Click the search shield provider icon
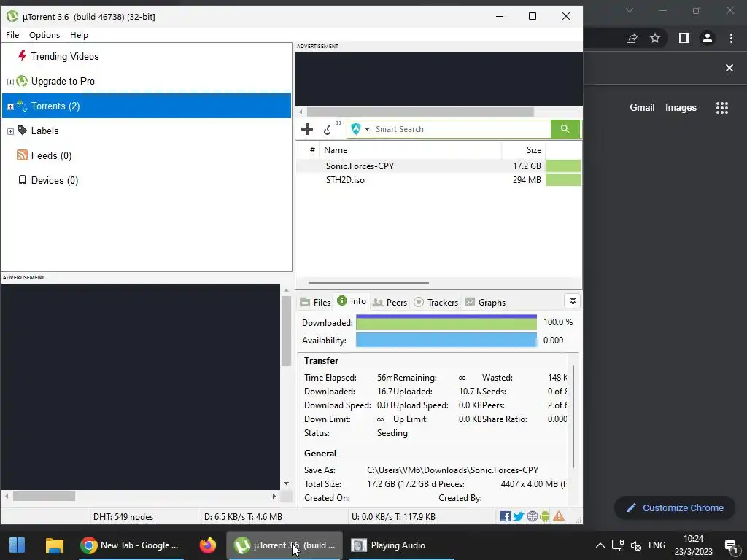The height and width of the screenshot is (560, 747). (356, 129)
